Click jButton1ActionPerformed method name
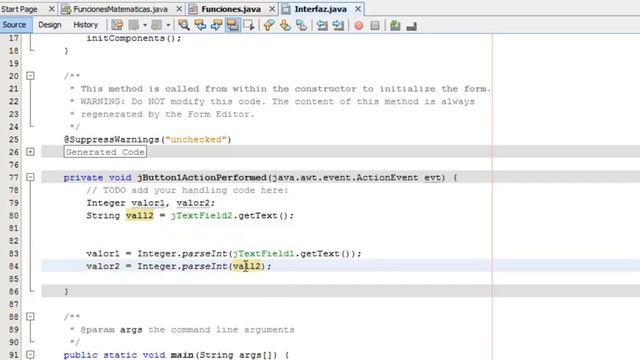This screenshot has width=640, height=360. [x=202, y=178]
